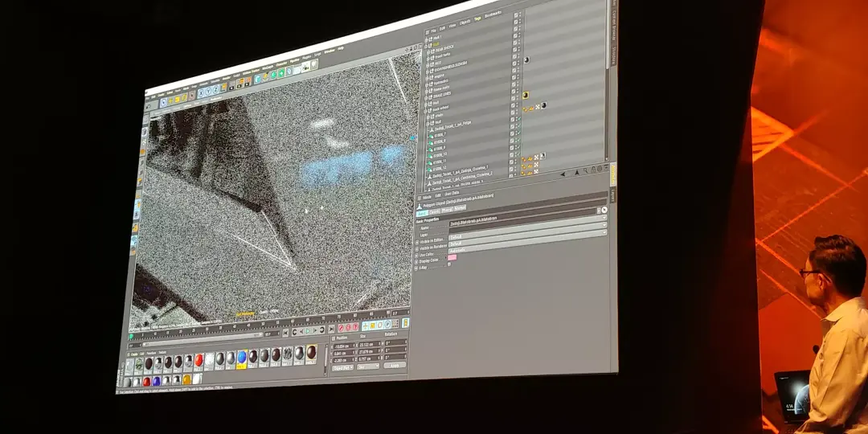Select the REAR SHOCK object
This screenshot has height=434, width=868.
[444, 48]
